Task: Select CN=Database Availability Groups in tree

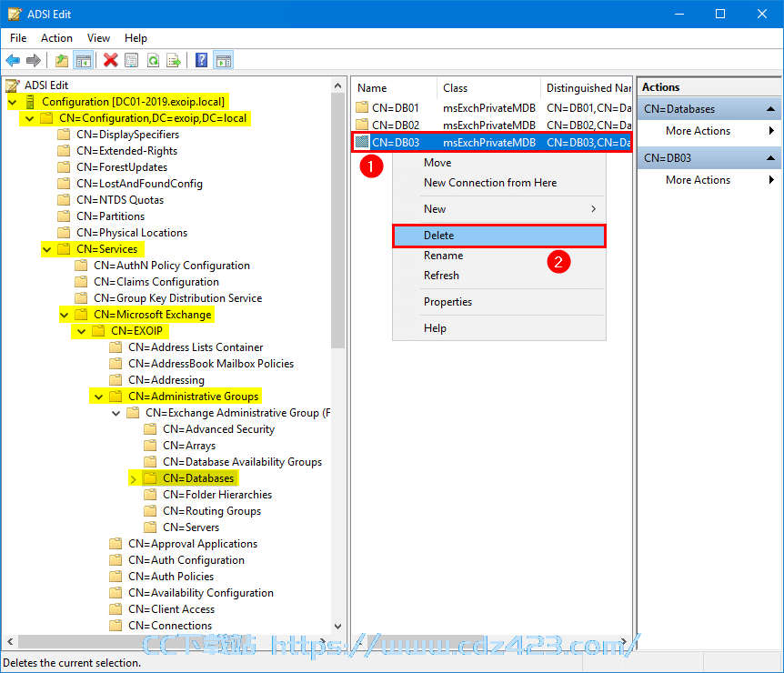Action: point(242,462)
